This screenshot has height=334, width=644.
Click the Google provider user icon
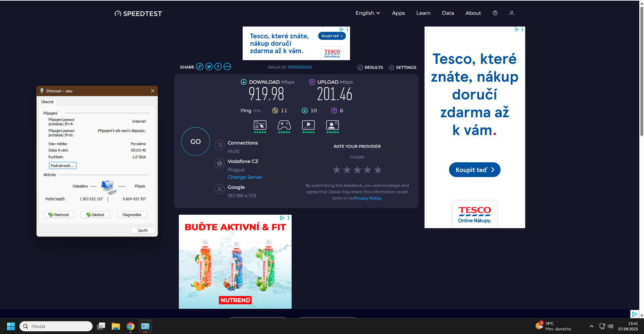(219, 190)
